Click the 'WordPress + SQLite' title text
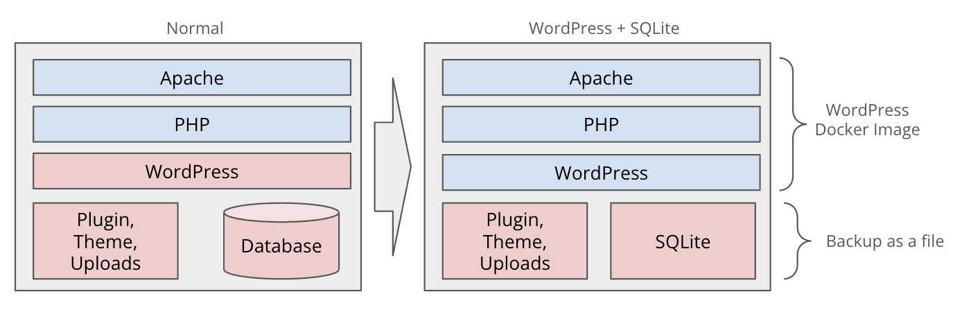Image resolution: width=980 pixels, height=319 pixels. (604, 28)
